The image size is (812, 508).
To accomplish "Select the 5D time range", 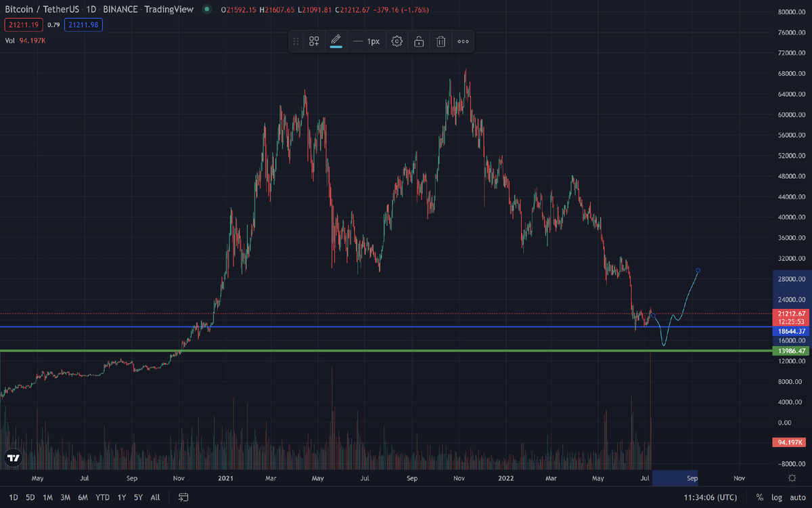I will coord(30,497).
